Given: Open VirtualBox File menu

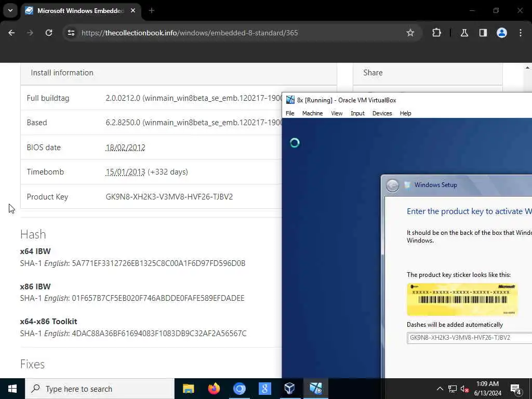Looking at the screenshot, I should click(290, 113).
